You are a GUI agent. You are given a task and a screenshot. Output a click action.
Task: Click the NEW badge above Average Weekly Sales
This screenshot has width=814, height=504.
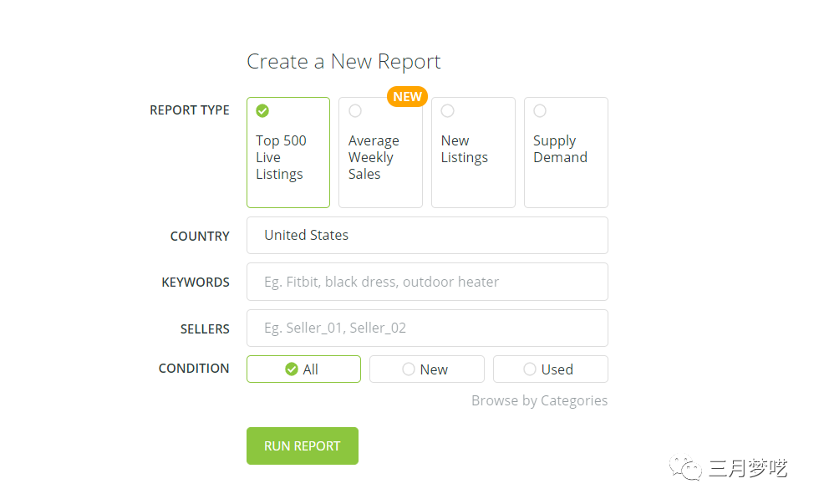(407, 96)
